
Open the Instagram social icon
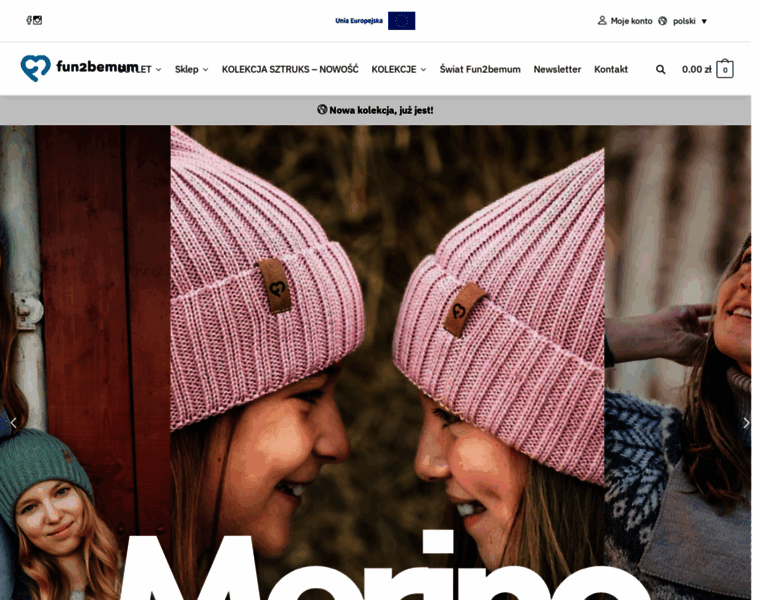(37, 20)
